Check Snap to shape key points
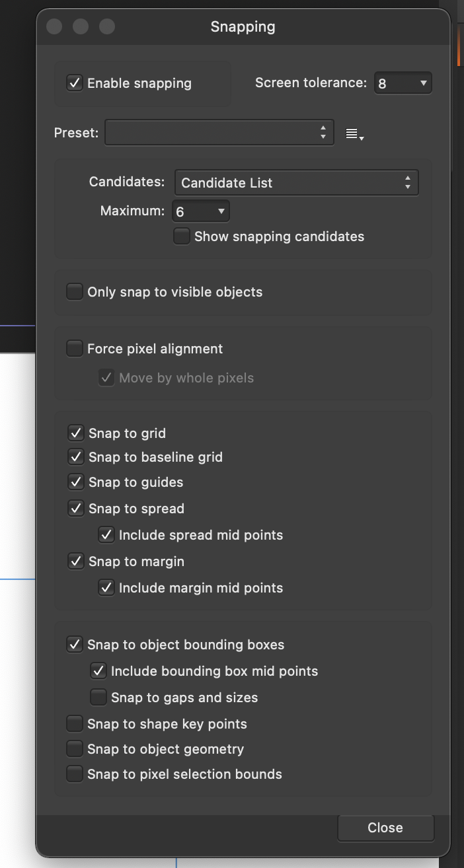Screen dimensions: 464x868 tap(74, 723)
